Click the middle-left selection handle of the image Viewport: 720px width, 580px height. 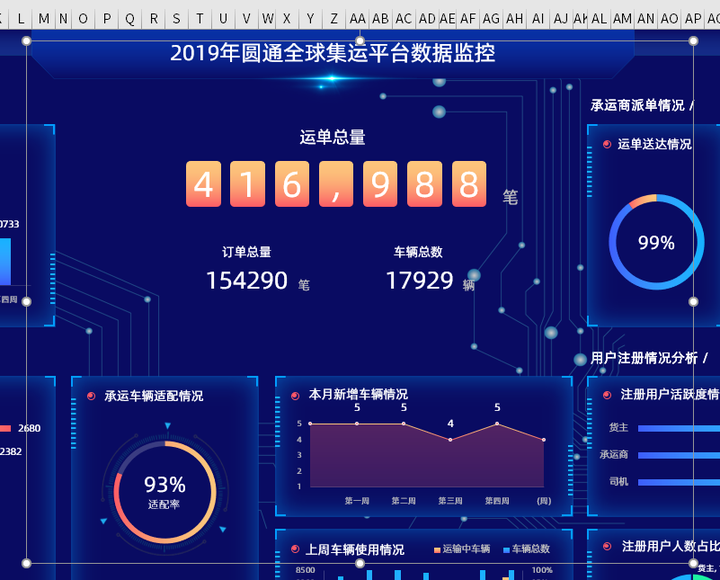(27, 302)
